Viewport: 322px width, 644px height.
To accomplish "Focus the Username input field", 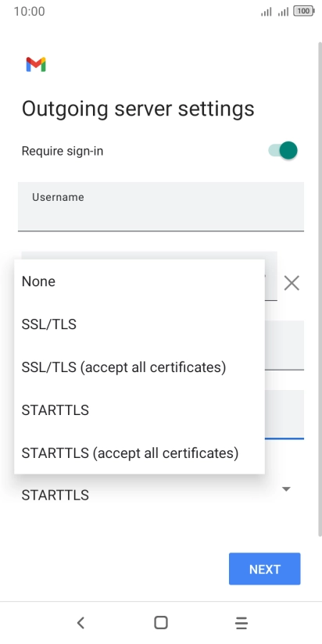I will pos(161,206).
